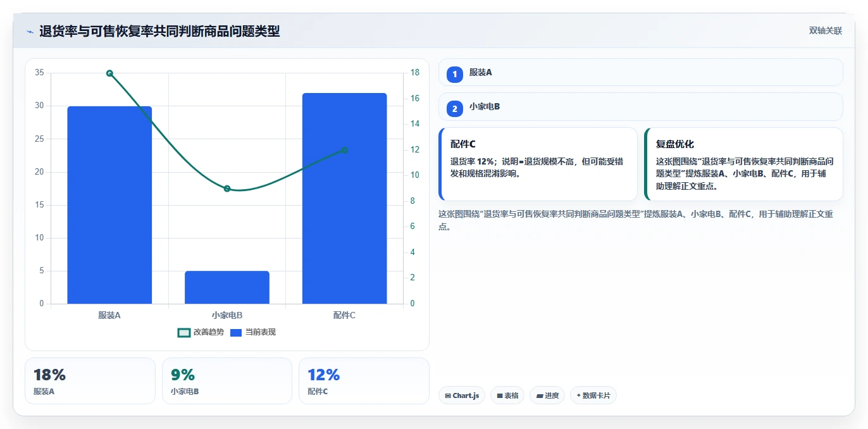Screen dimensions: 868x429
Task: Click the chart title 退货率与可售恢复率共同判断商品问题类型
Action: pyautogui.click(x=159, y=31)
